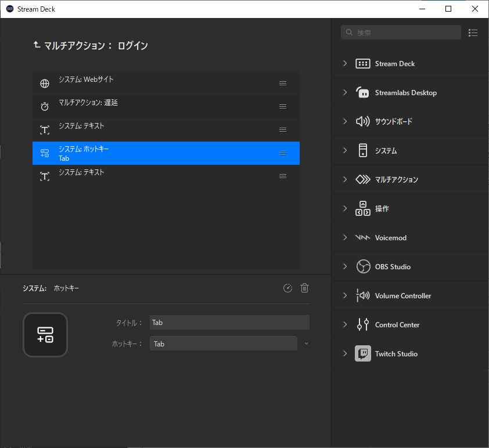Open the ホットキー dropdown arrow

(x=306, y=344)
